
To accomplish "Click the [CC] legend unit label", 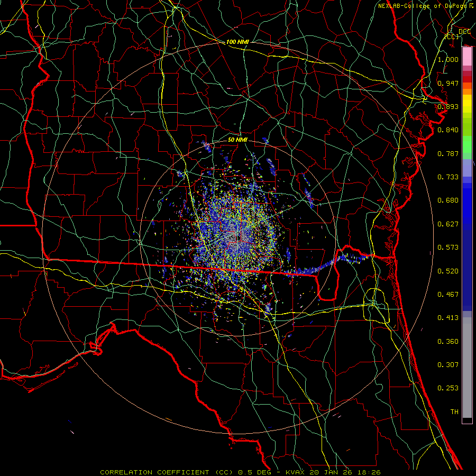I will [x=452, y=36].
